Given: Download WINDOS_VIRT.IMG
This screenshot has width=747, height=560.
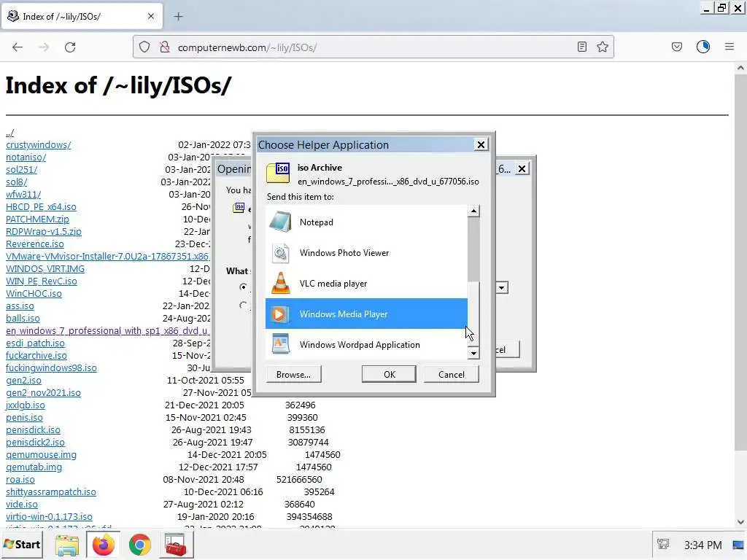Looking at the screenshot, I should (45, 268).
